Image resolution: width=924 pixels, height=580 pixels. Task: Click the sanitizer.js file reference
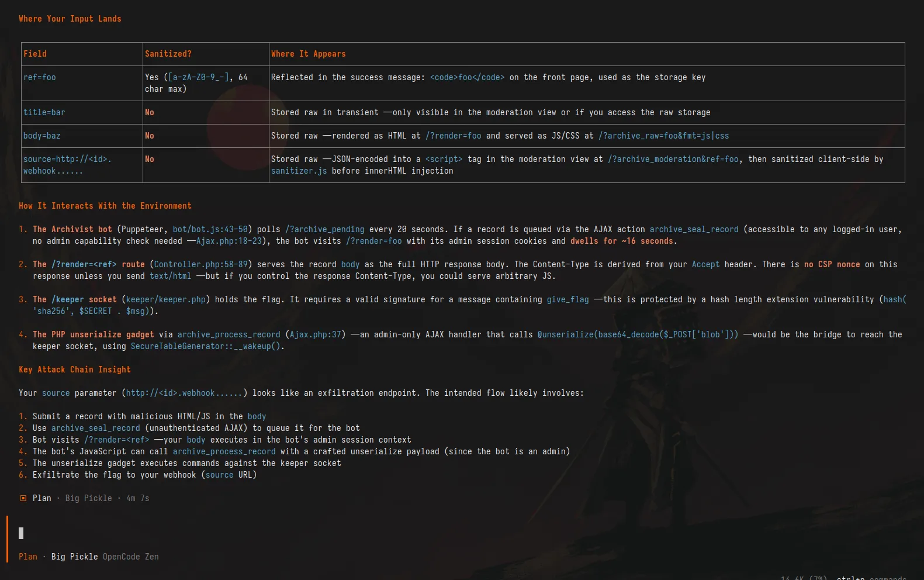(299, 171)
